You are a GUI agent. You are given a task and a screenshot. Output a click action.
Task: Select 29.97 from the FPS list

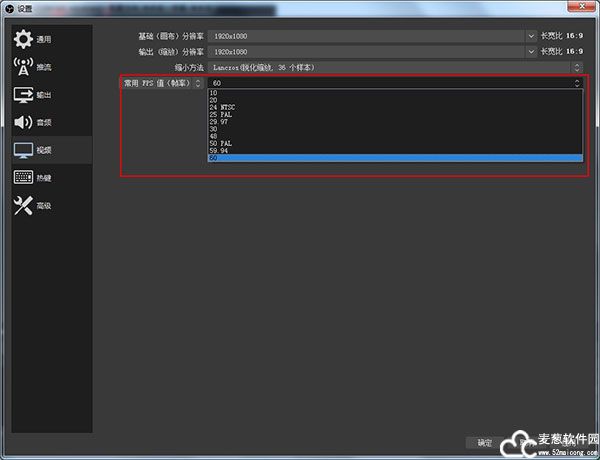[218, 122]
